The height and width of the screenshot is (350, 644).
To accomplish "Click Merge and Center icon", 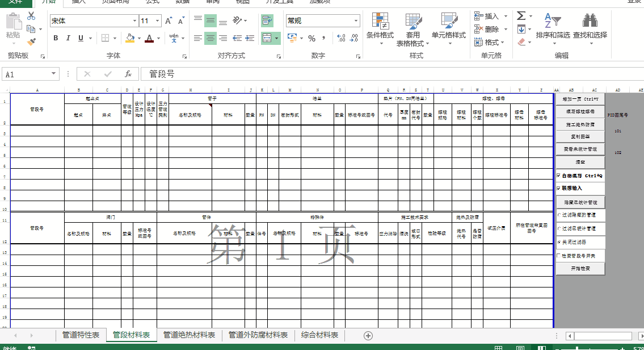I will point(267,38).
